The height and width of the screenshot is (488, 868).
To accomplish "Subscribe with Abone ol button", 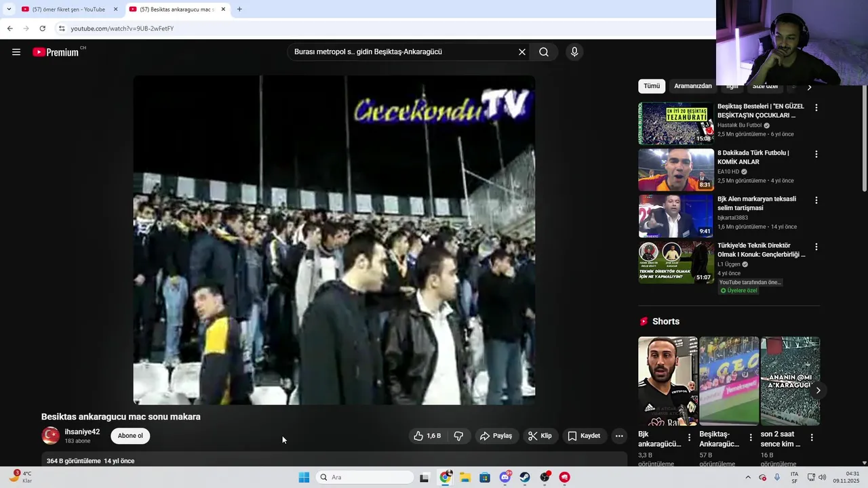I will point(130,436).
